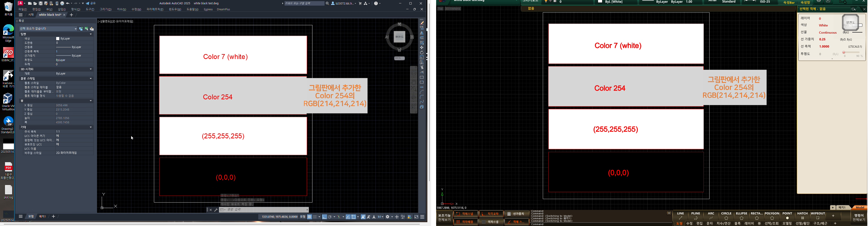Screen dimensions: 868x226
Task: Open the 파일(F) menu
Action: [23, 9]
